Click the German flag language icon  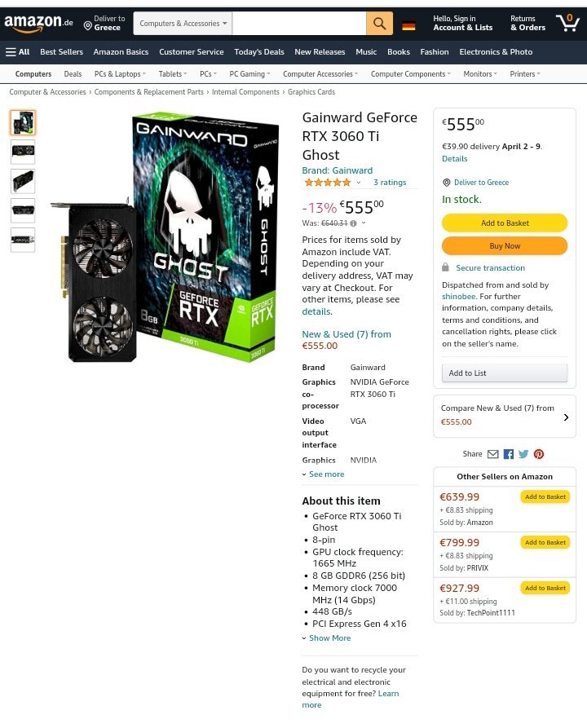(408, 26)
